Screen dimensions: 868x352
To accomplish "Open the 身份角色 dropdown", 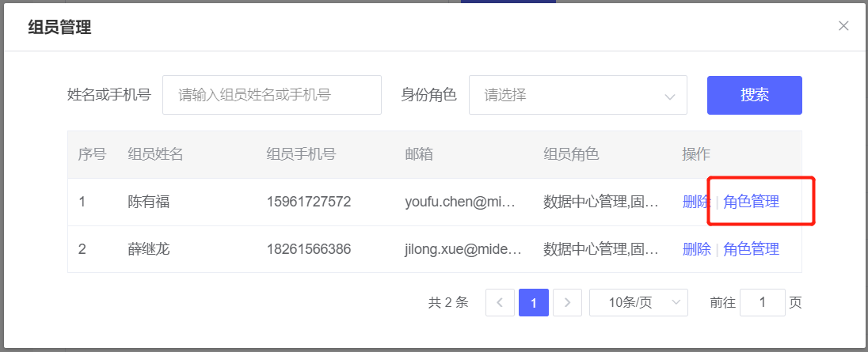I will coord(577,96).
